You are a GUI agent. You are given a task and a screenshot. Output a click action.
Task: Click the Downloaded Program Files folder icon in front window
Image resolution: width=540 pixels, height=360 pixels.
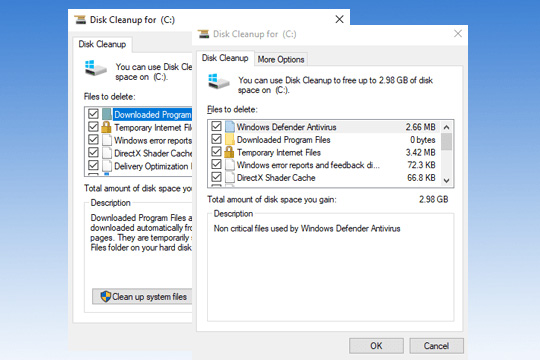coord(230,140)
